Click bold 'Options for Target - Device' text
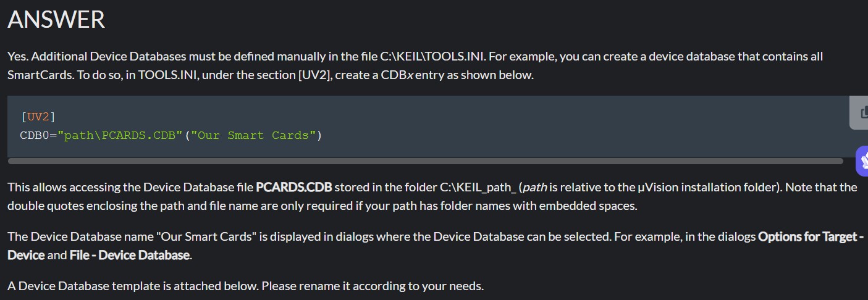The image size is (868, 300). click(436, 246)
